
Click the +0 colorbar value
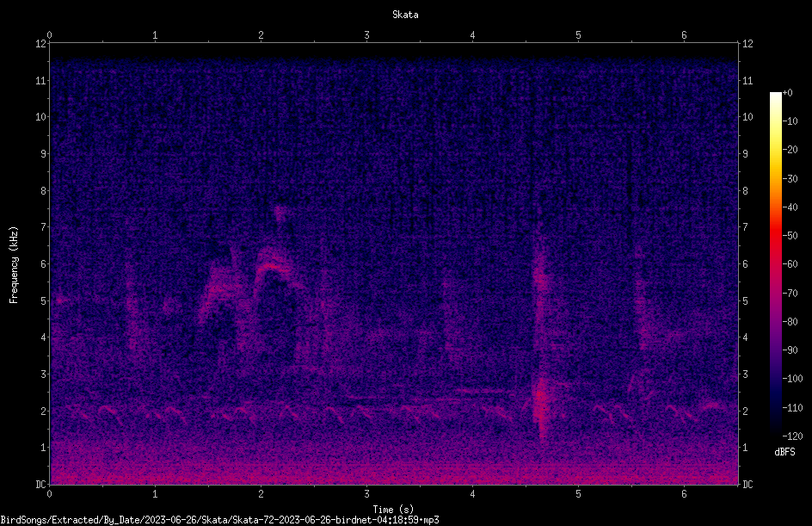coord(787,93)
